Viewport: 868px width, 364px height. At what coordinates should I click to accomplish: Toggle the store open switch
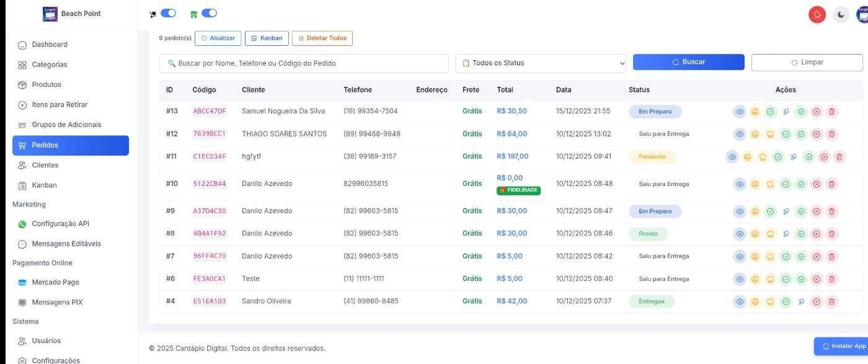pos(209,13)
